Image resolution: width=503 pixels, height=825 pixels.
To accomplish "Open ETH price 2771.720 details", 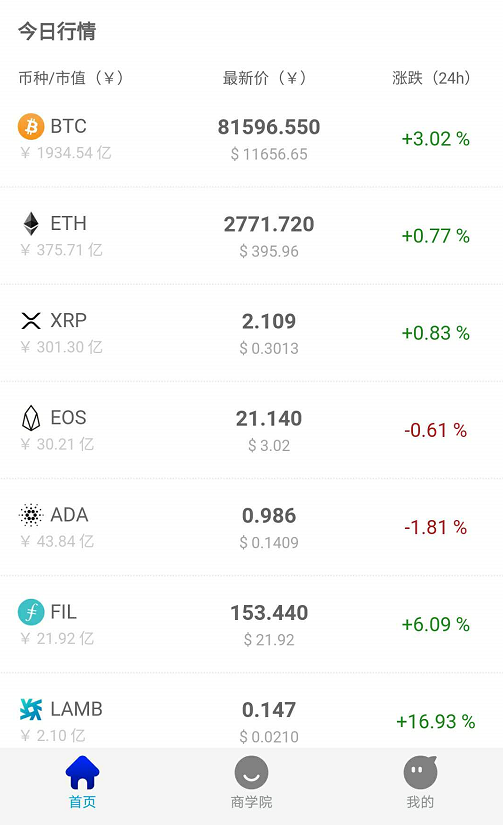I will pyautogui.click(x=269, y=224).
